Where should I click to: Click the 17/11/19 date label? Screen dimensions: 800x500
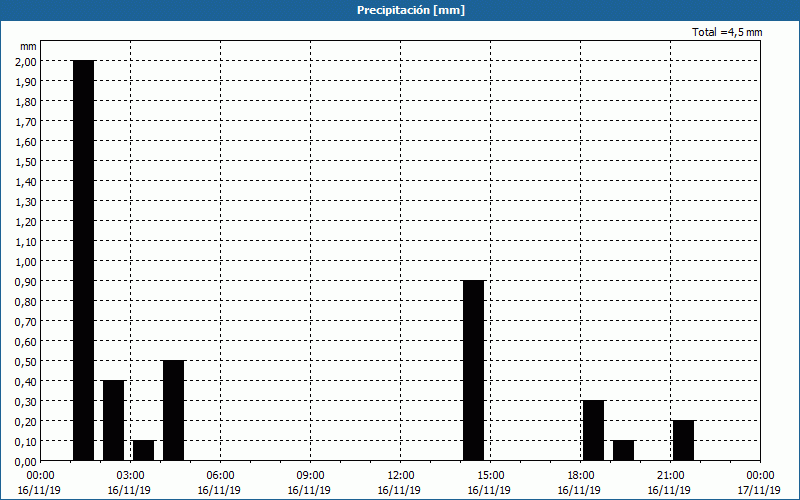(x=759, y=490)
